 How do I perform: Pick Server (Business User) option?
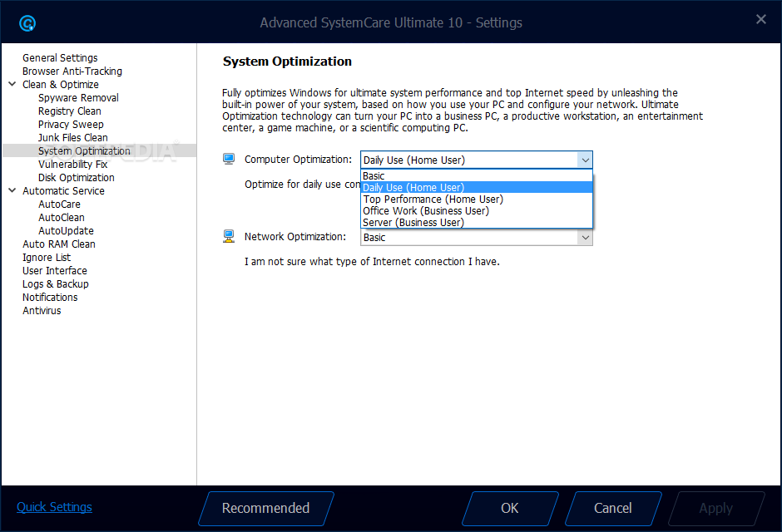click(x=477, y=222)
